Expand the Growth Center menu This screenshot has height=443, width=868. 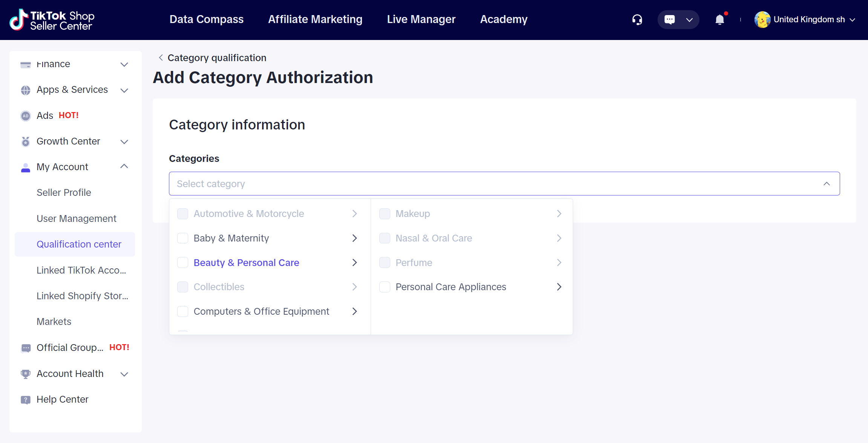[x=124, y=142]
